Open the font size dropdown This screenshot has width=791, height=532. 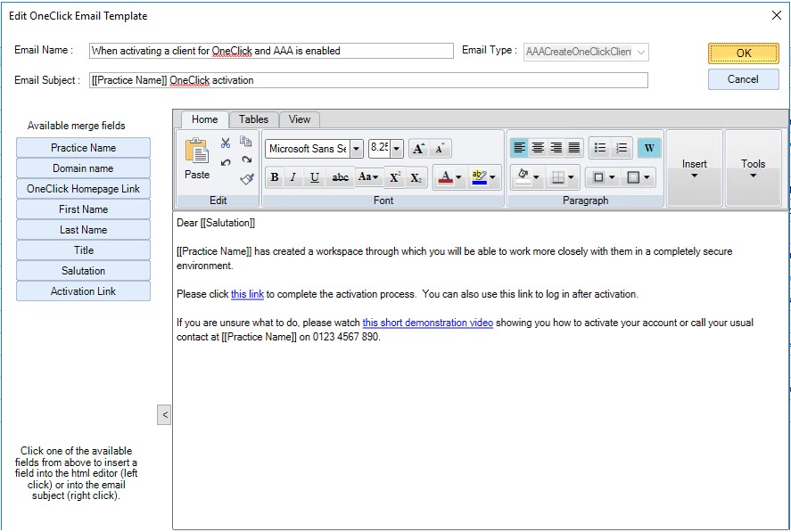(x=397, y=149)
